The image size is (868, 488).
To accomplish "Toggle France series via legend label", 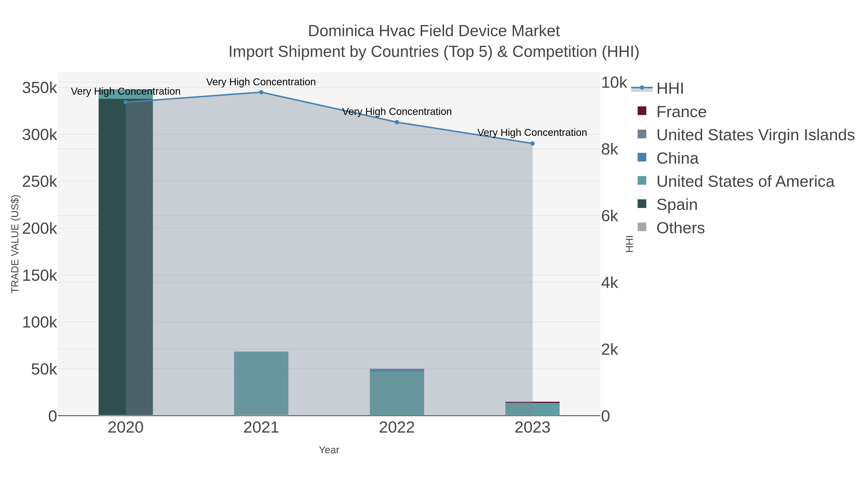I will [x=681, y=112].
